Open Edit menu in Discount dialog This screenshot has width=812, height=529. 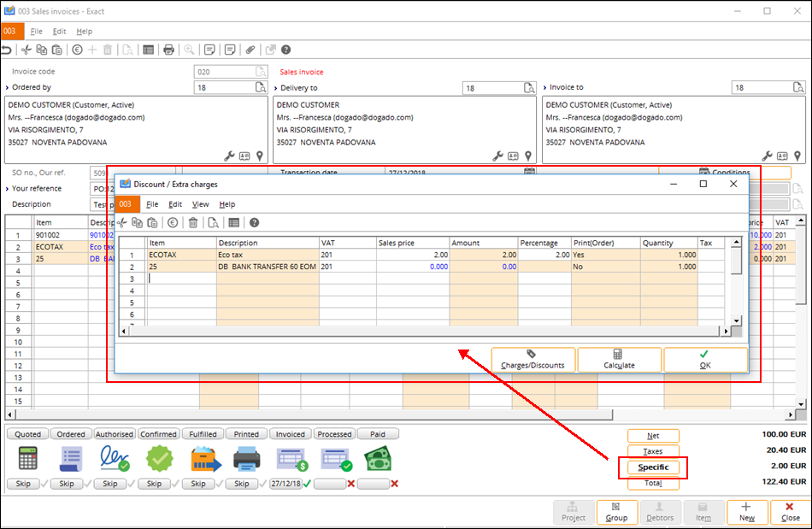pos(175,204)
